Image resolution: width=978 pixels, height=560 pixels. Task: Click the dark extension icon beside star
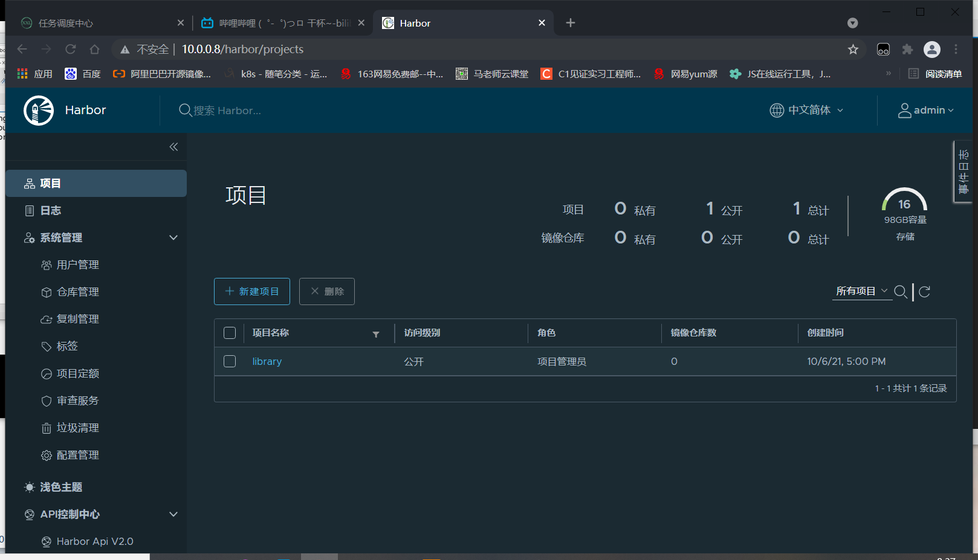[884, 50]
